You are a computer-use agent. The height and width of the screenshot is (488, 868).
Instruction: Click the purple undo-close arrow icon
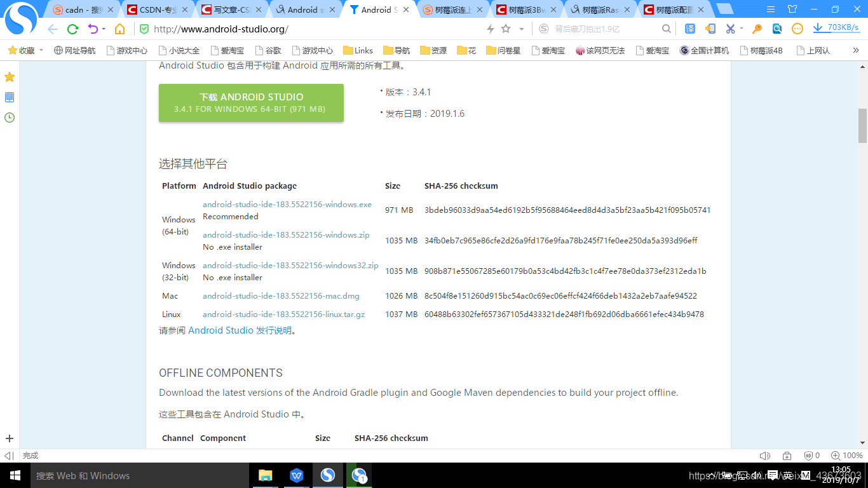coord(93,29)
